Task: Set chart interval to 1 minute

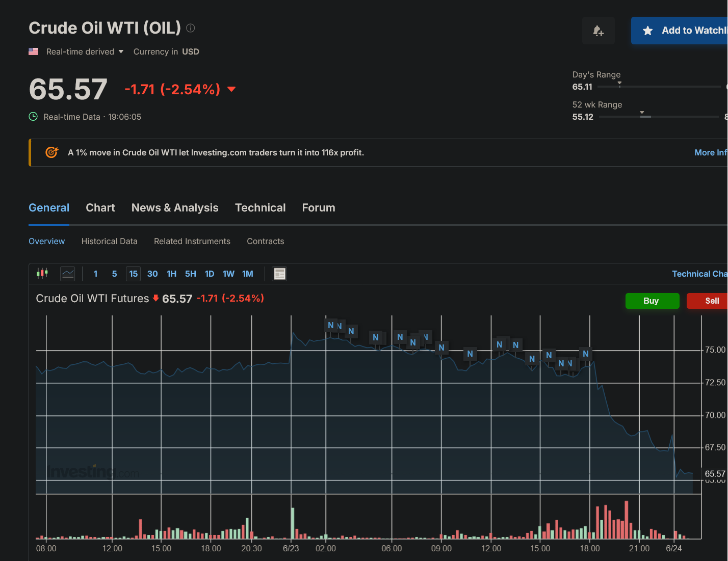Action: pyautogui.click(x=95, y=274)
